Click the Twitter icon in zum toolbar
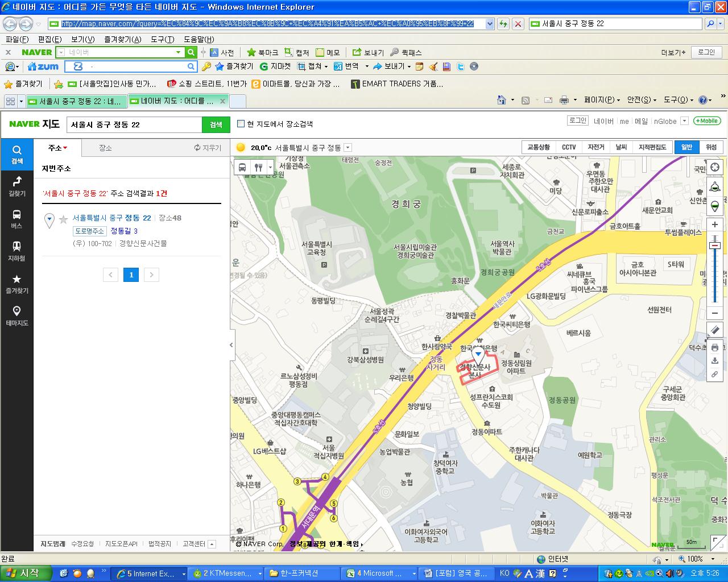This screenshot has height=582, width=728. (x=460, y=66)
